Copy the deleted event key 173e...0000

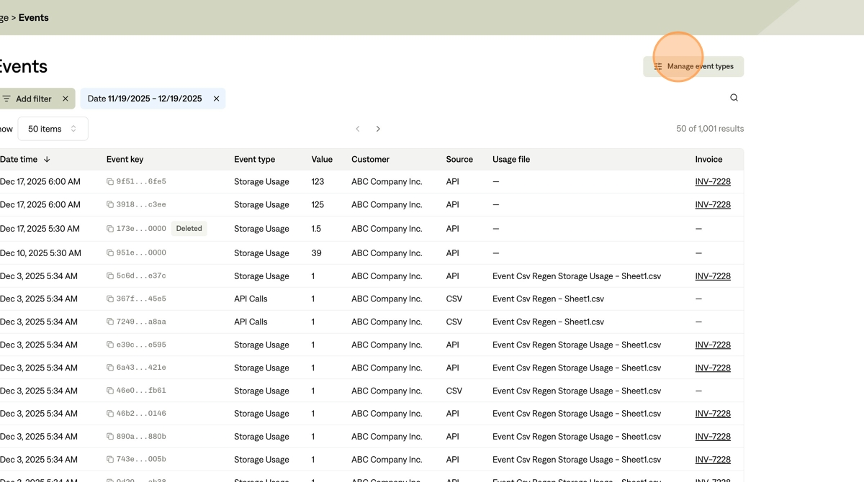coord(111,228)
